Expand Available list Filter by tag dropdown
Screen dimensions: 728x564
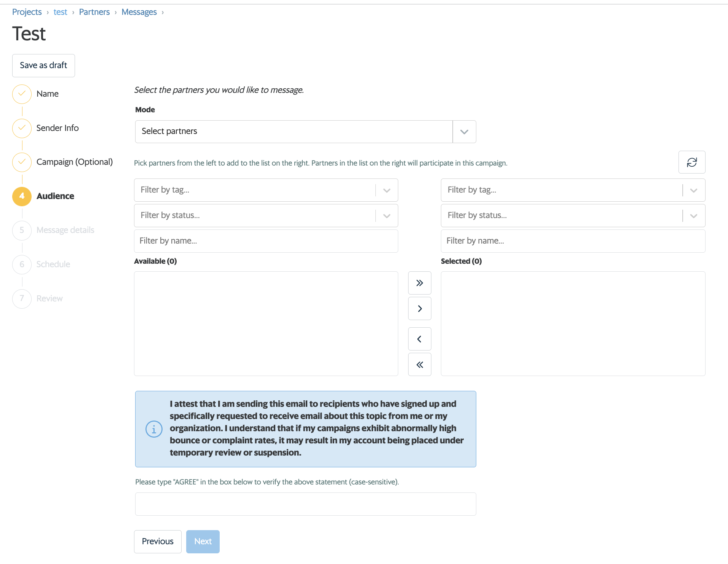(x=387, y=190)
